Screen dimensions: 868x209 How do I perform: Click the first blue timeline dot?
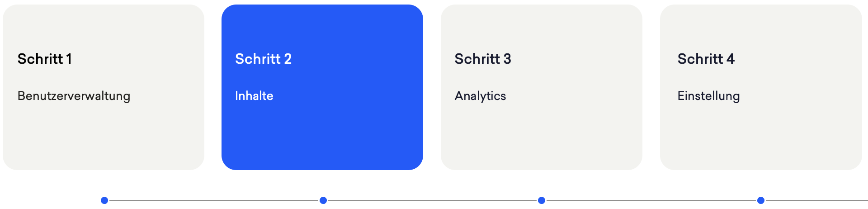[x=104, y=200]
